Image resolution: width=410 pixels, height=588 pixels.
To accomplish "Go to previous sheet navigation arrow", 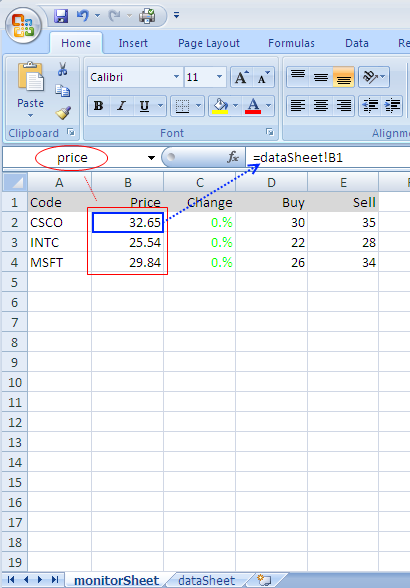I will coord(26,580).
